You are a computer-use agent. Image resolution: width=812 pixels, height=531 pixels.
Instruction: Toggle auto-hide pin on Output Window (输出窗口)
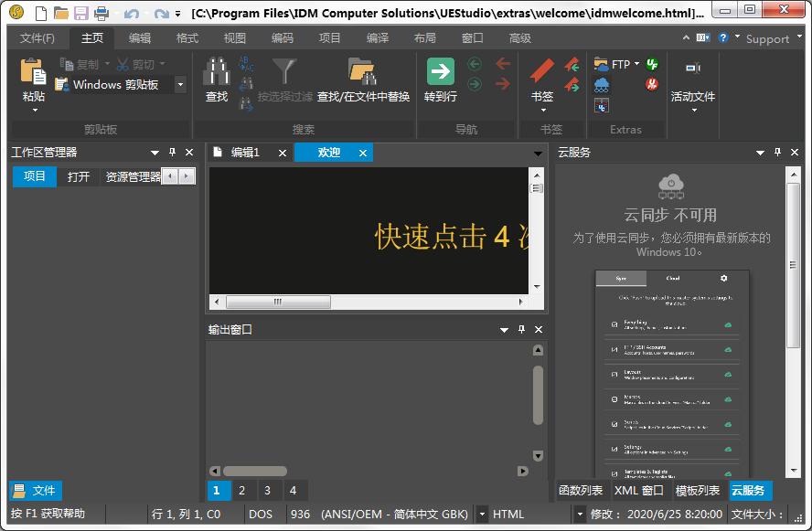(x=521, y=329)
